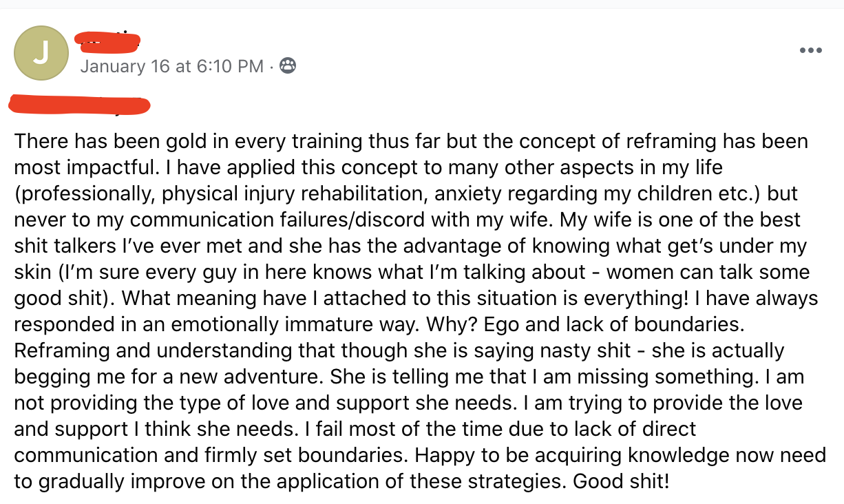Click the redacted author name above the timestamp
Screen dimensions: 844x504
(x=110, y=41)
